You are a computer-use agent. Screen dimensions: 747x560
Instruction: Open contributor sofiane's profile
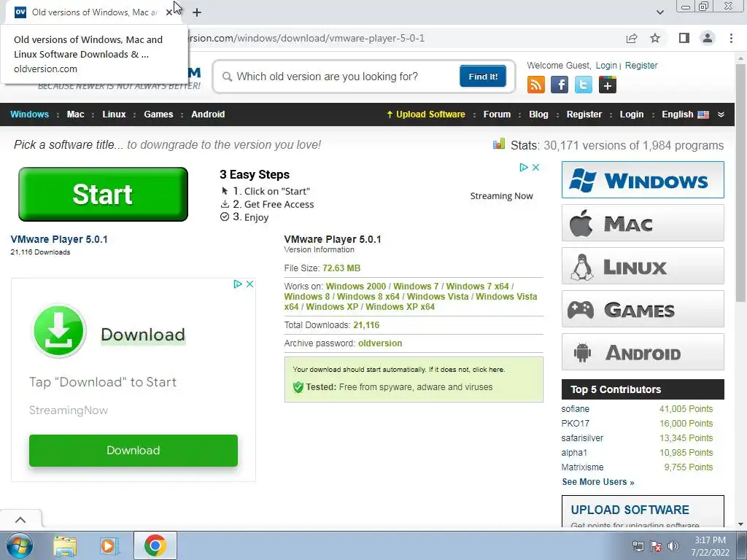click(575, 409)
